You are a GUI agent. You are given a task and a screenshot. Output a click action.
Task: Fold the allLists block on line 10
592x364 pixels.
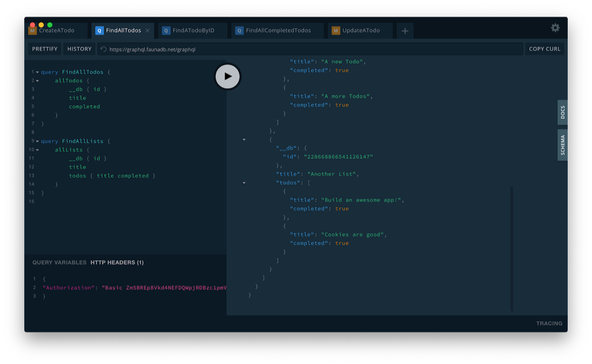(37, 150)
